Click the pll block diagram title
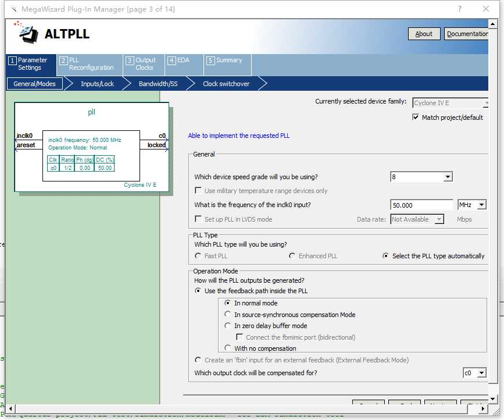This screenshot has width=504, height=420. coord(92,112)
